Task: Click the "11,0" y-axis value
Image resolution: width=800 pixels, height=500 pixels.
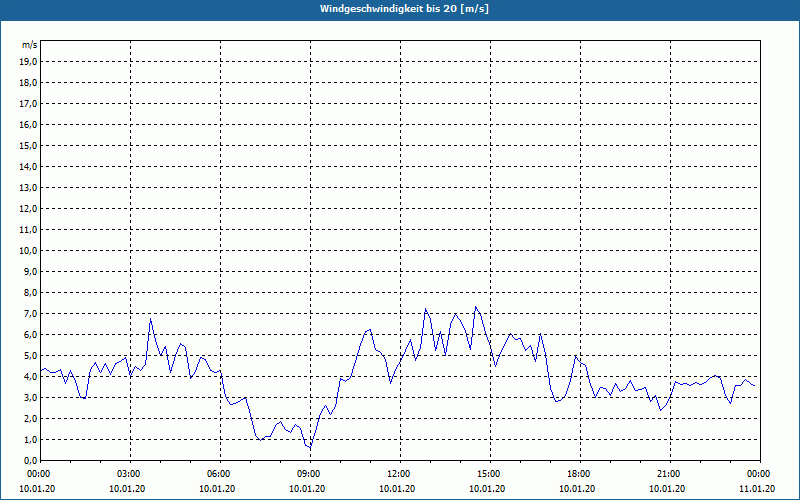Action: (28, 230)
